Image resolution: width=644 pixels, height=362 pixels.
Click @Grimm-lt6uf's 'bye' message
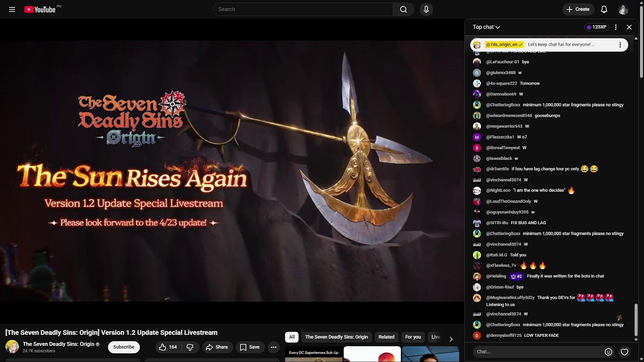pos(520,287)
